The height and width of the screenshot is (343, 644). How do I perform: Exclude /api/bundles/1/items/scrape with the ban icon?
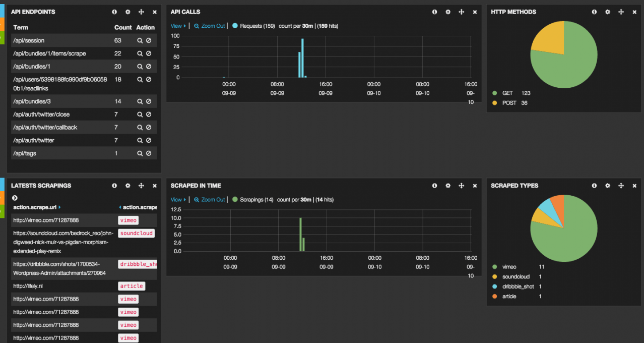point(149,53)
